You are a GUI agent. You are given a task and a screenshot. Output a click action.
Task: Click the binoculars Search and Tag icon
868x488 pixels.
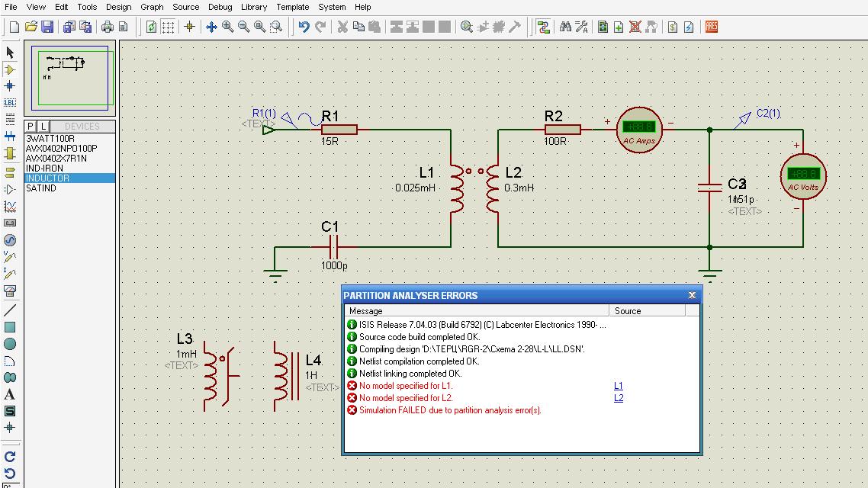point(565,27)
